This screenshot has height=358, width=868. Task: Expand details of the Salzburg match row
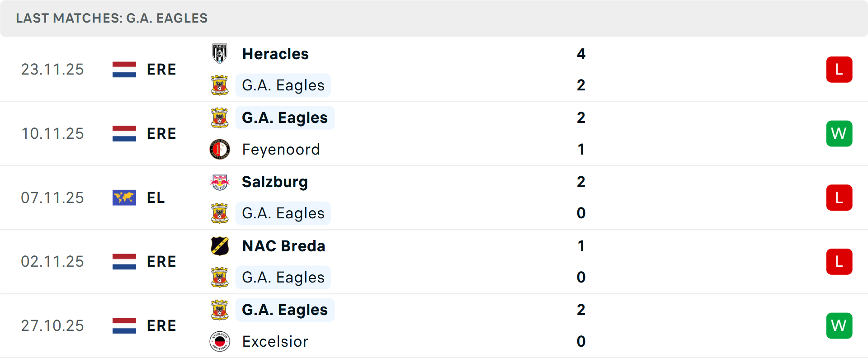[434, 198]
